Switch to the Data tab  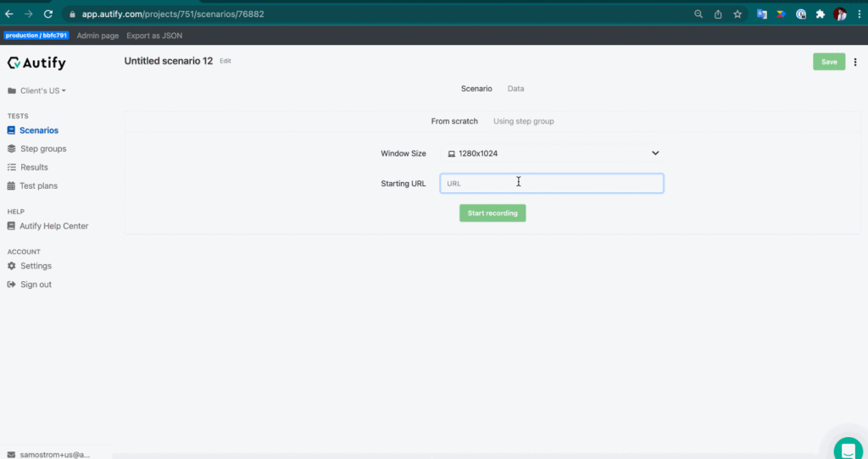[515, 89]
